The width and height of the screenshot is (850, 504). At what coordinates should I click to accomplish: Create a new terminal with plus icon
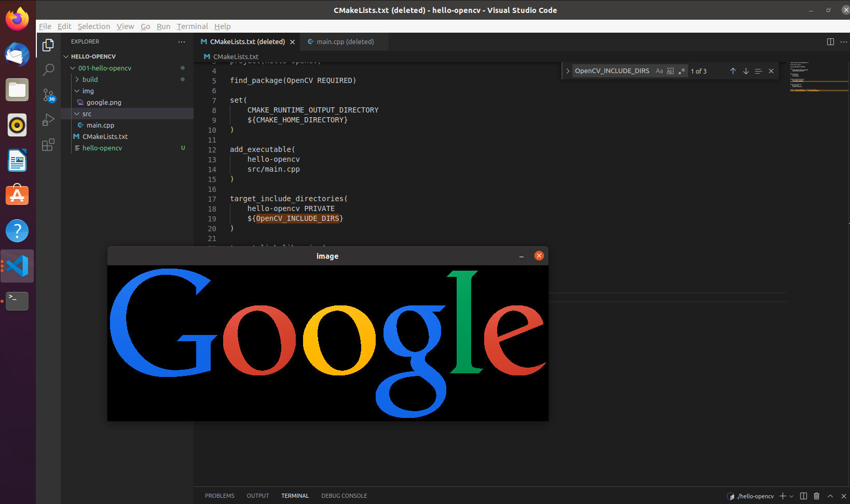[783, 496]
